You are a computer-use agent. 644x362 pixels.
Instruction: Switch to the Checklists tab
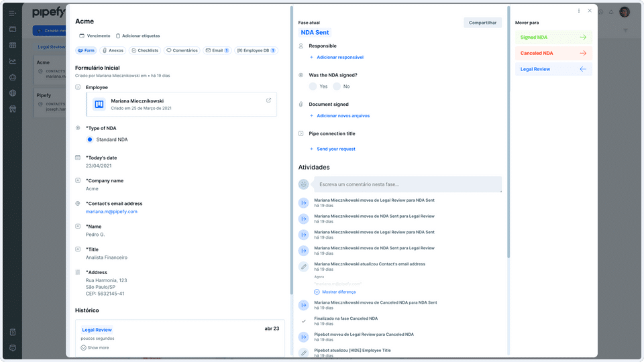(x=145, y=50)
